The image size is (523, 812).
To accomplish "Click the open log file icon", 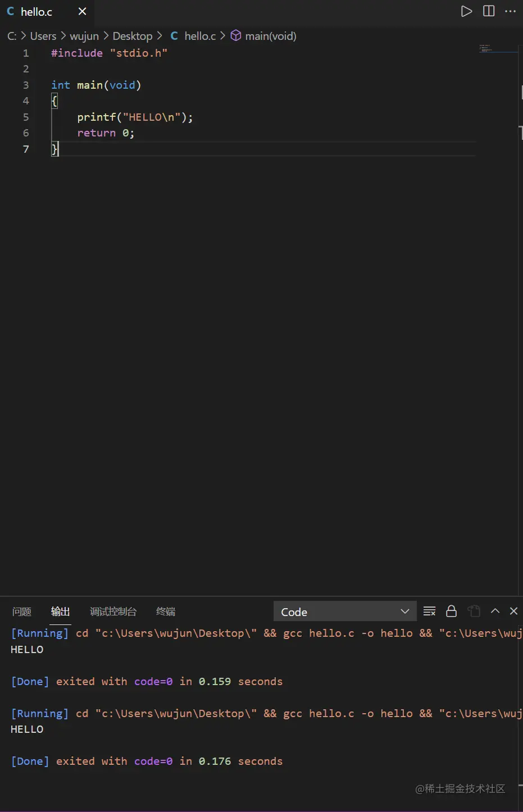I will (474, 611).
